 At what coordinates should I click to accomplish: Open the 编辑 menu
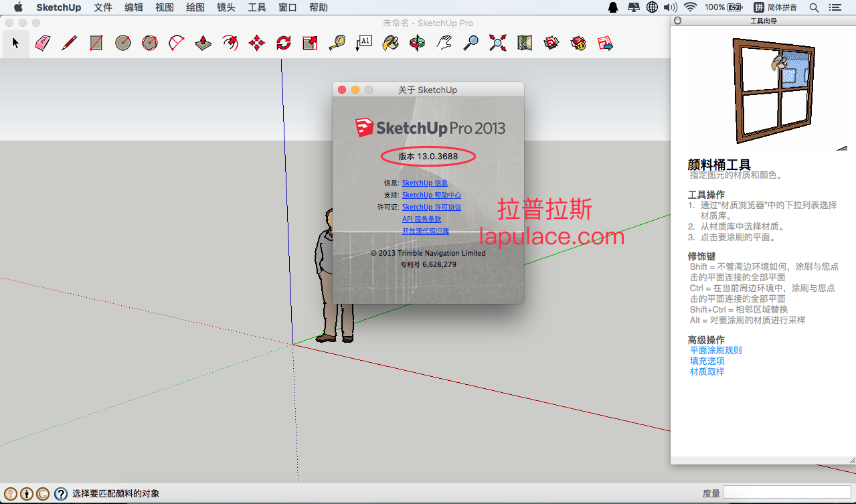(x=134, y=7)
